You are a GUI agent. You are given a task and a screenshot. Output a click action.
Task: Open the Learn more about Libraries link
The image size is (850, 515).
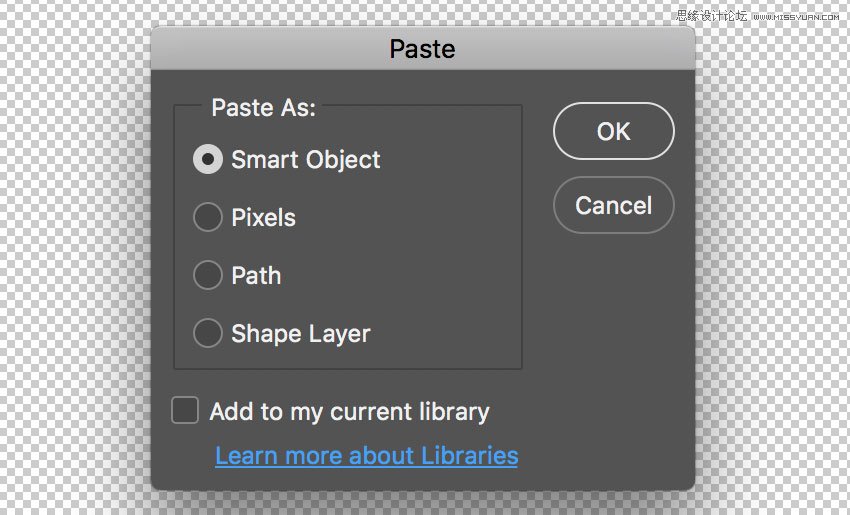click(x=366, y=456)
